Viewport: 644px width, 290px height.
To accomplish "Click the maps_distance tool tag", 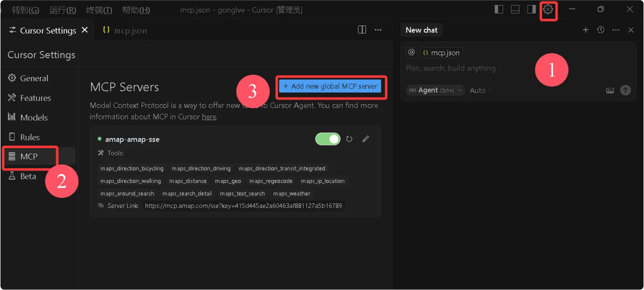I will pos(188,181).
